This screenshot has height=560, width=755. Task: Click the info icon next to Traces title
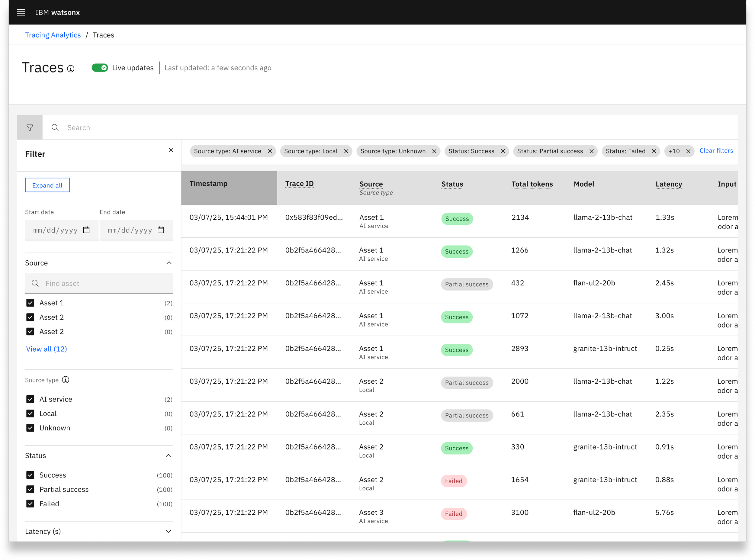tap(70, 69)
